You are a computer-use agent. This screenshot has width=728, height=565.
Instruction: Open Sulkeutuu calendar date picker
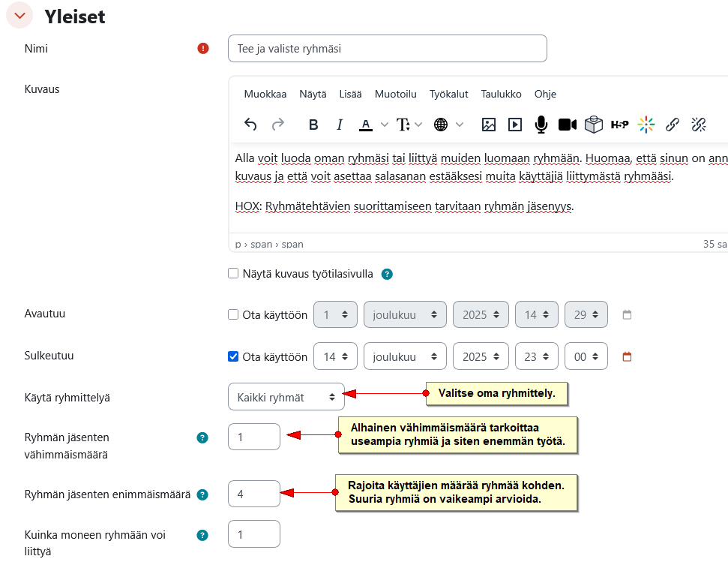tap(627, 357)
